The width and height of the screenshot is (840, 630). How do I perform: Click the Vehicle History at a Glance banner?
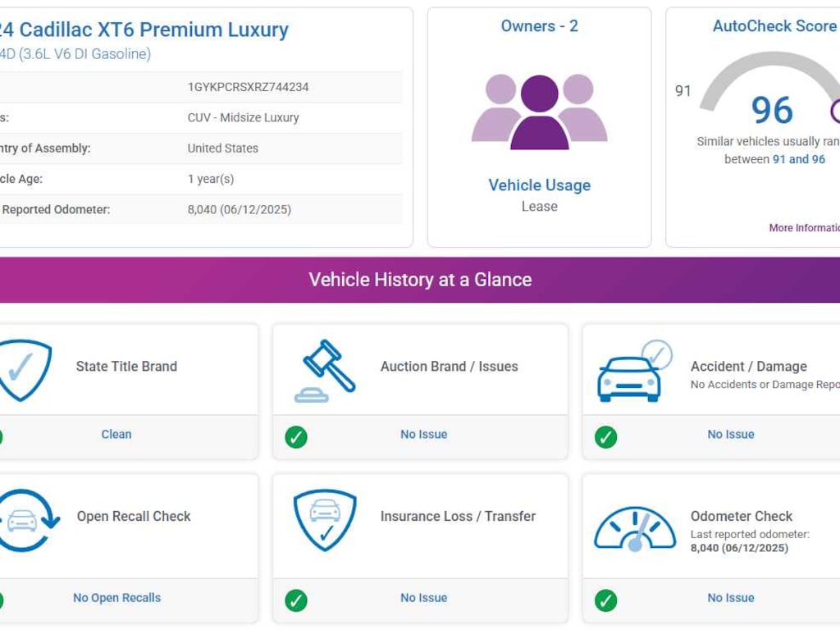coord(420,280)
